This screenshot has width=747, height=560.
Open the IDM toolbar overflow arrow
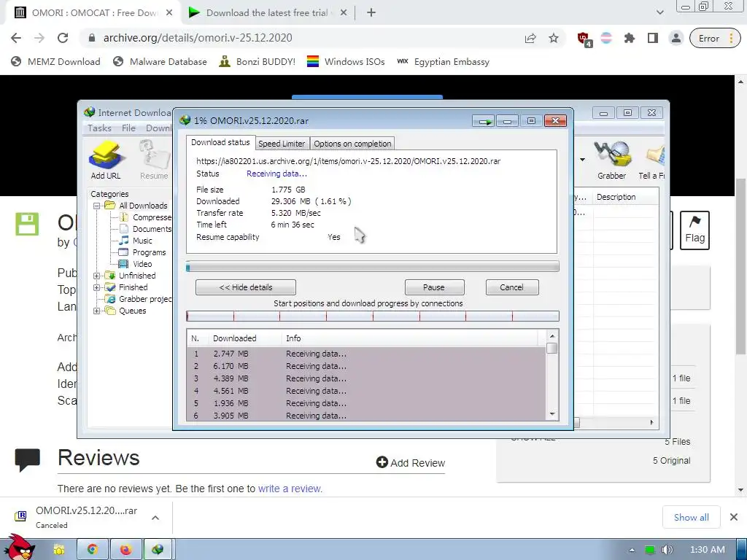tap(582, 160)
